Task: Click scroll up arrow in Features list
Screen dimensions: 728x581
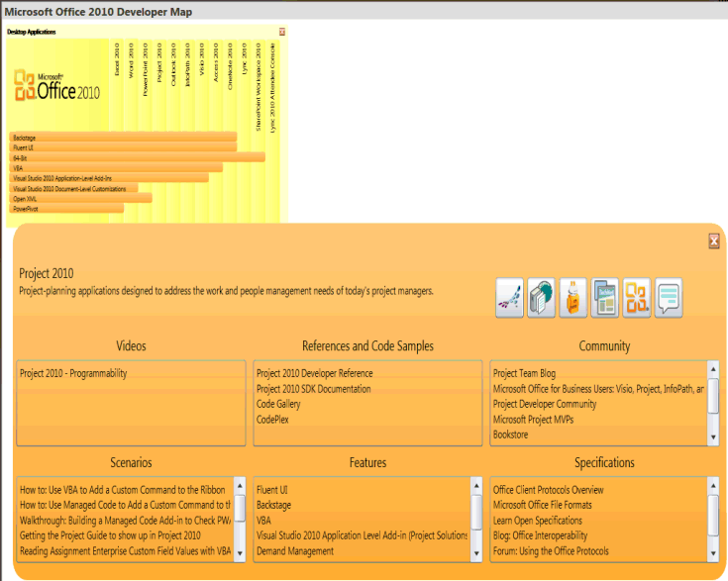Action: coord(476,486)
